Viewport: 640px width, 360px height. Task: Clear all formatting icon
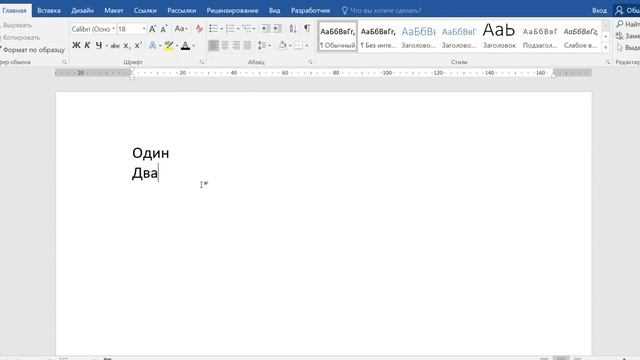tap(199, 29)
